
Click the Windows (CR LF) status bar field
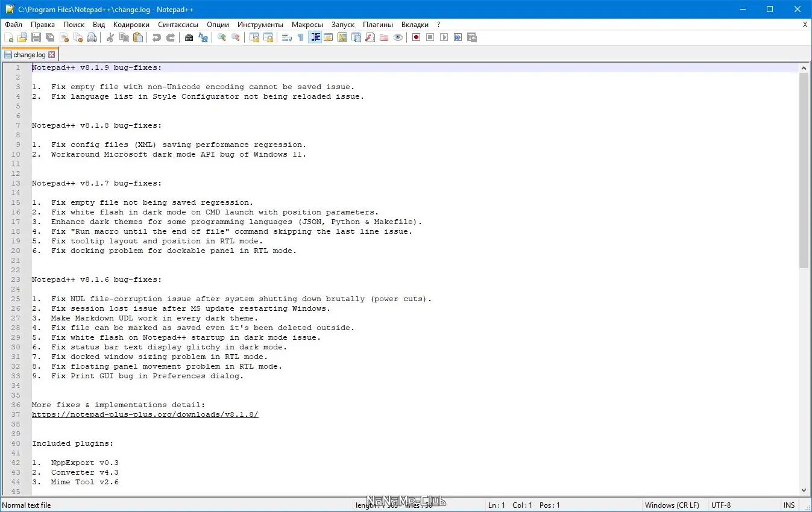672,505
